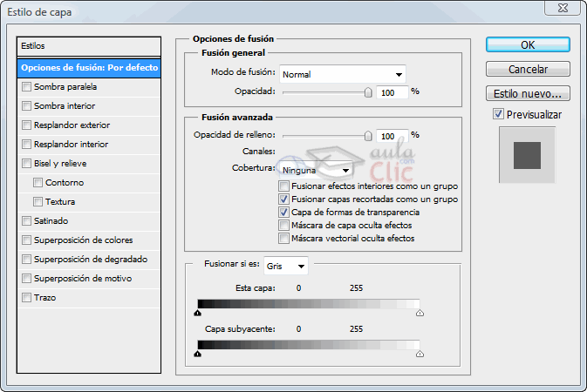The width and height of the screenshot is (587, 392).
Task: Enable the Sombra paralela checkbox
Action: (x=26, y=87)
